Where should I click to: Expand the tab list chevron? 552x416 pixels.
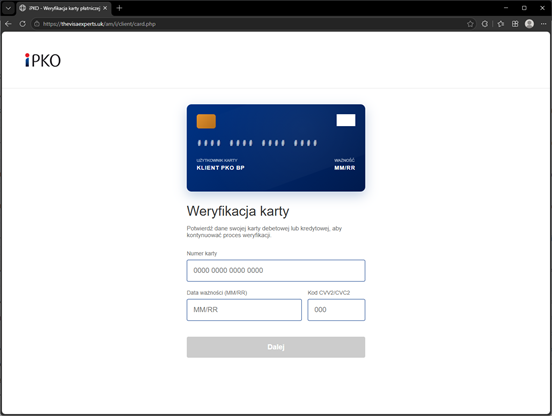coord(8,8)
